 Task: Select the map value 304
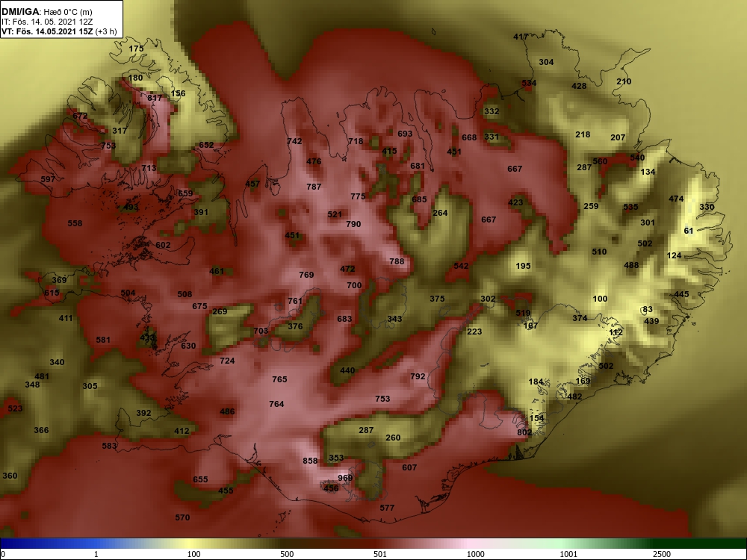[x=547, y=62]
